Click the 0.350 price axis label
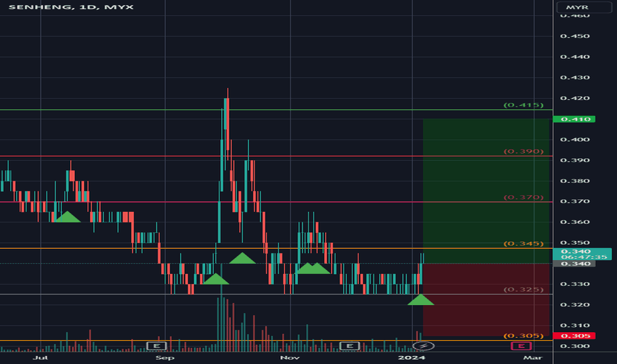The image size is (617, 364). tap(575, 243)
